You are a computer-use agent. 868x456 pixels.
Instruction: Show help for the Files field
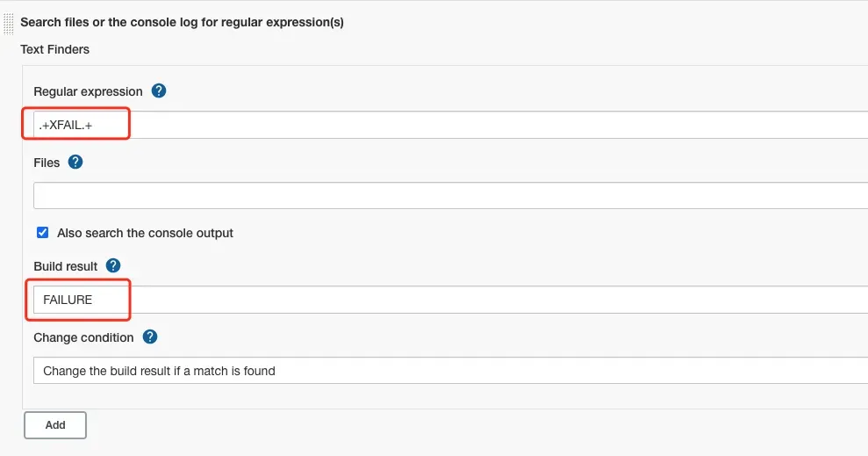pyautogui.click(x=75, y=162)
